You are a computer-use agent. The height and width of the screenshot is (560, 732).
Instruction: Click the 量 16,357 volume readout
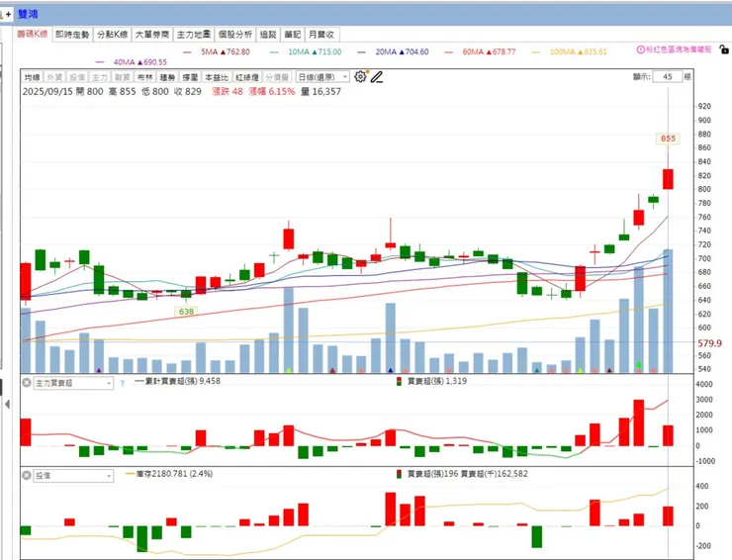320,92
